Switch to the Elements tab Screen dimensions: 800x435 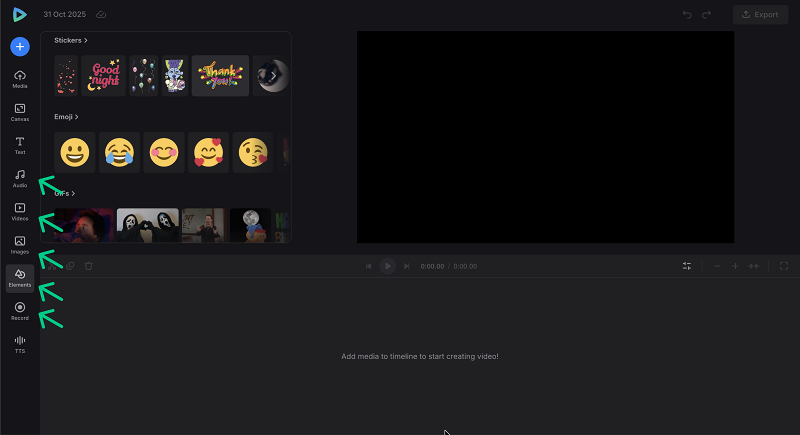(x=20, y=277)
